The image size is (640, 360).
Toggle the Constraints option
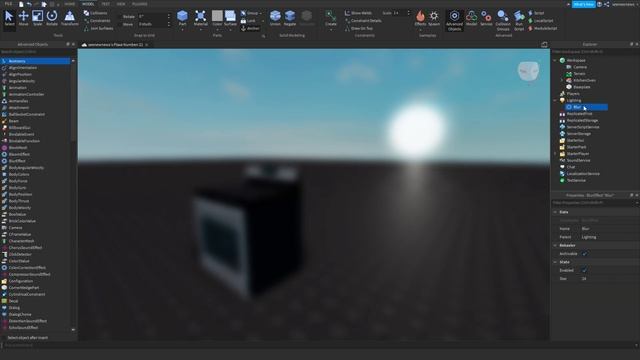97,21
